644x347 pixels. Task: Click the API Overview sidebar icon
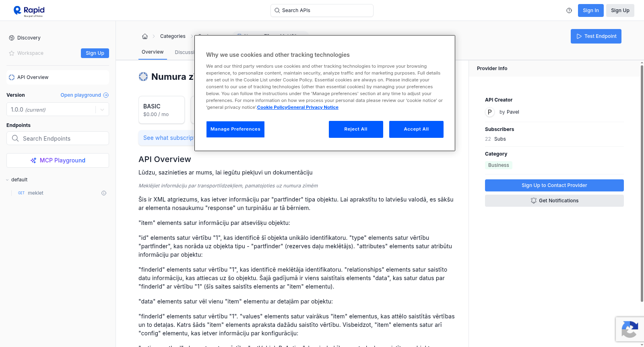(x=12, y=77)
